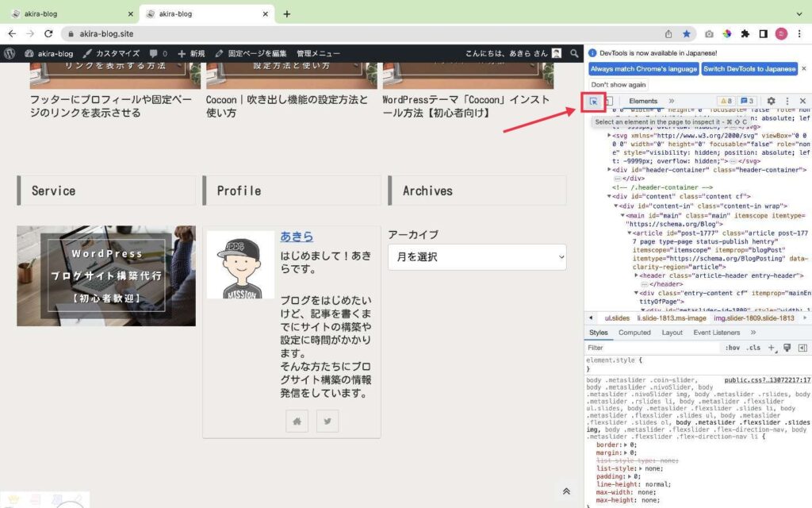Open 管理メニュー in admin bar
The image size is (812, 508).
[318, 53]
